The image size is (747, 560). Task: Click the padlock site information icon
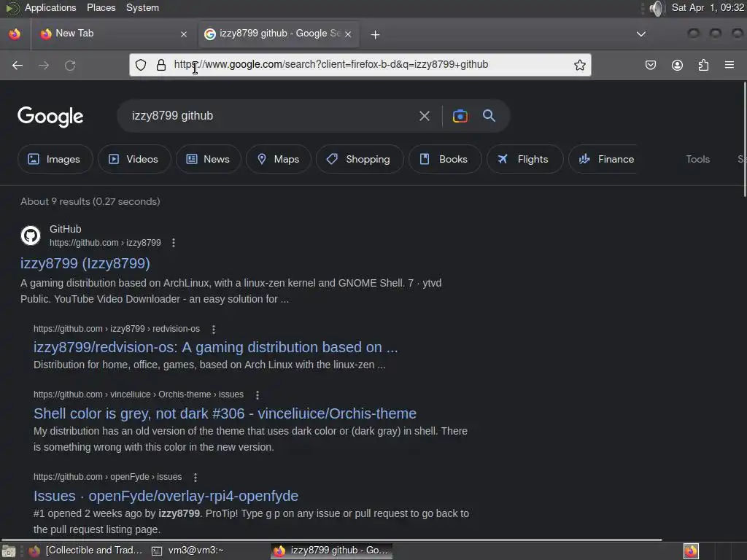161,65
